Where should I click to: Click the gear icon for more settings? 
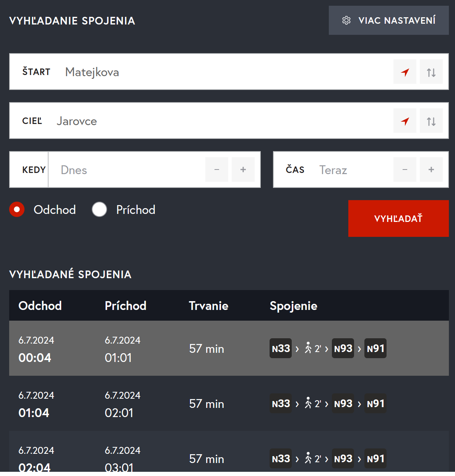[x=346, y=20]
